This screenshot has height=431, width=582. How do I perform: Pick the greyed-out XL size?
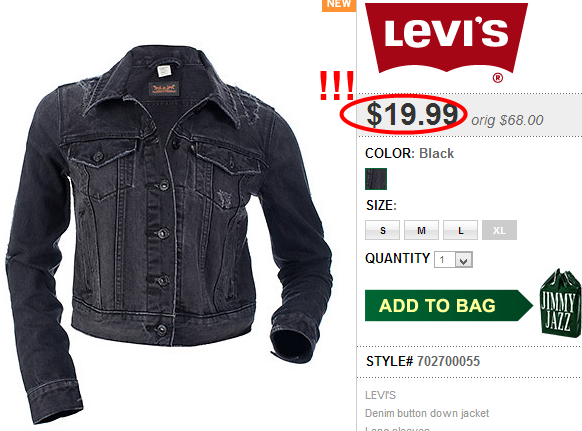click(499, 230)
